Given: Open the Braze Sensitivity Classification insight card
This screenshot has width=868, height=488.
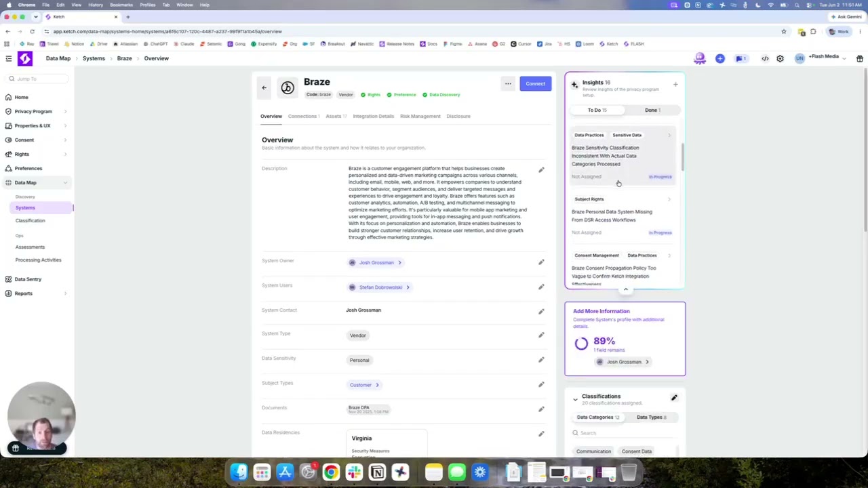Looking at the screenshot, I should point(622,156).
